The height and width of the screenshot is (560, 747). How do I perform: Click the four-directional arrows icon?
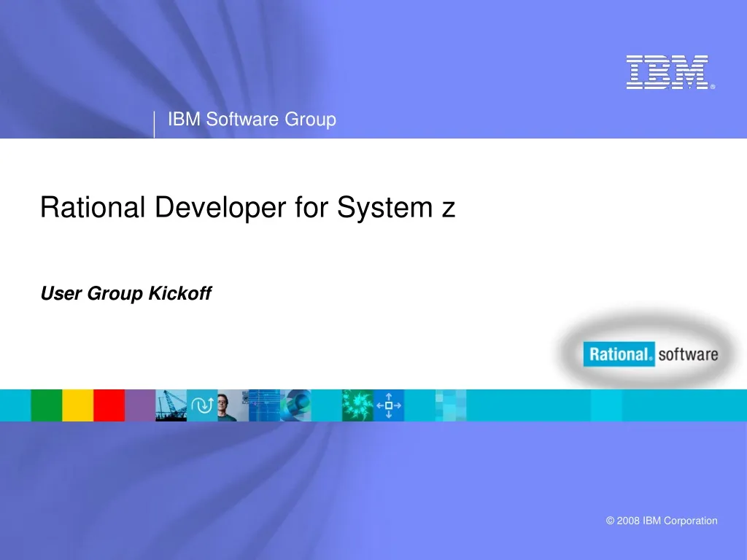pyautogui.click(x=390, y=405)
